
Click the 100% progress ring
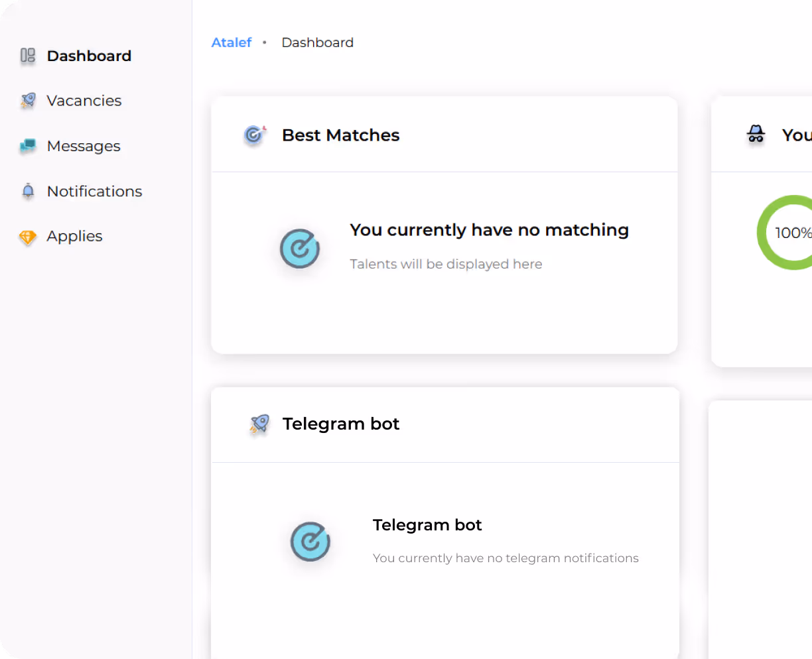793,233
